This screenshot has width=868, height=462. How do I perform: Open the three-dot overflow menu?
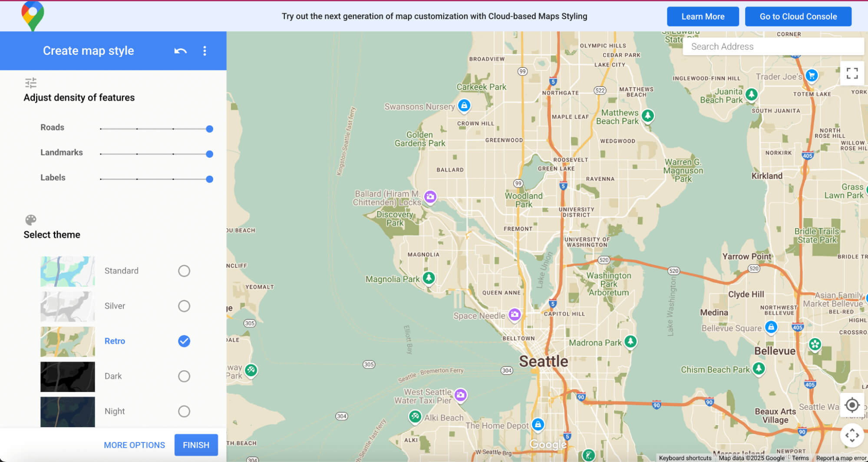click(205, 51)
